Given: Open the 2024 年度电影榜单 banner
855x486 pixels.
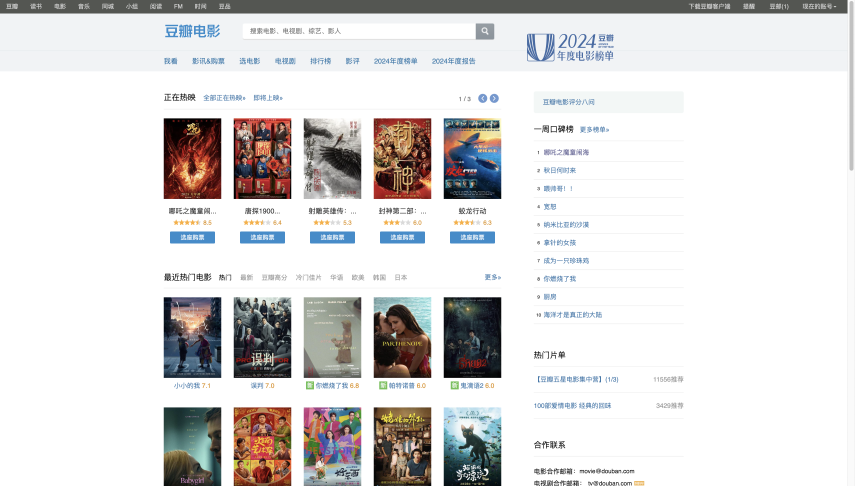Looking at the screenshot, I should pos(571,47).
